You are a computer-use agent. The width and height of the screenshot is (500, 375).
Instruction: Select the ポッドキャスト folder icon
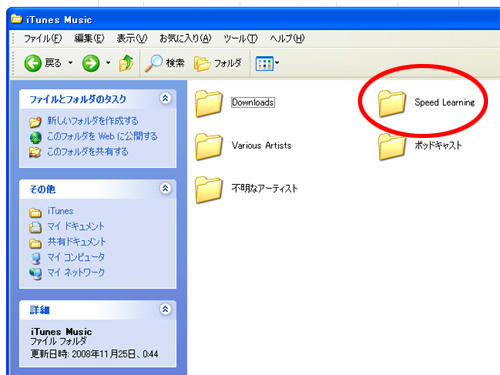pos(392,147)
